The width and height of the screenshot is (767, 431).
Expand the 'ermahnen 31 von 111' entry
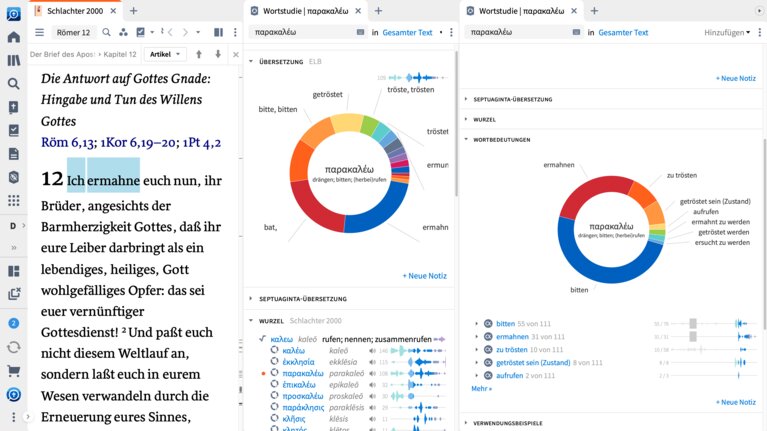[476, 337]
